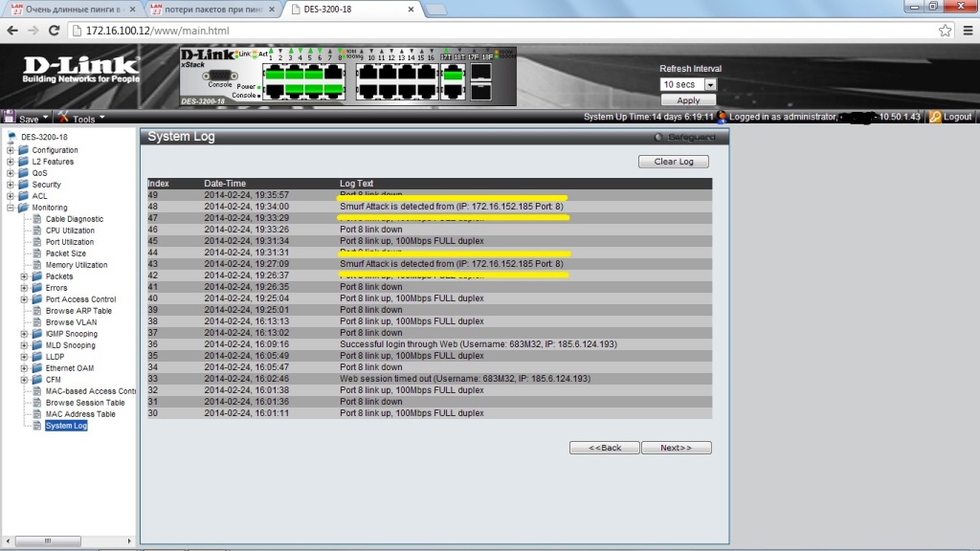980x551 pixels.
Task: Open Browse VLAN in the tree
Action: click(71, 322)
